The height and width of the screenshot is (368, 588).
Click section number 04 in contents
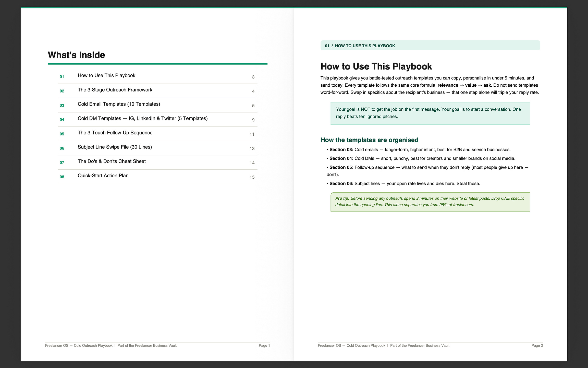(x=62, y=120)
